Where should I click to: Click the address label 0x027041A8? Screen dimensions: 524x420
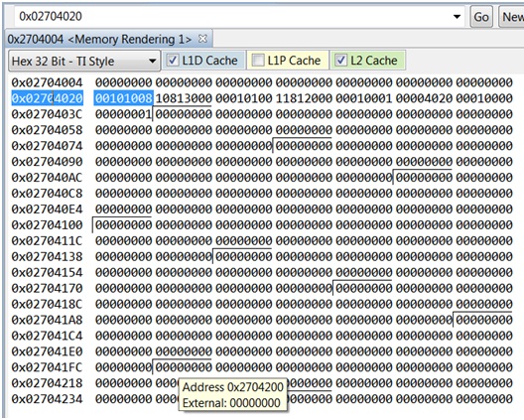pos(47,320)
